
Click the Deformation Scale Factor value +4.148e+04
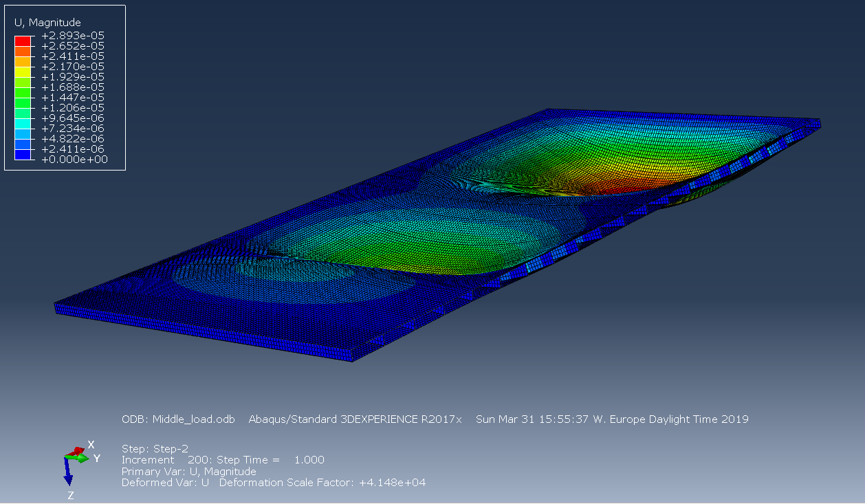[393, 483]
